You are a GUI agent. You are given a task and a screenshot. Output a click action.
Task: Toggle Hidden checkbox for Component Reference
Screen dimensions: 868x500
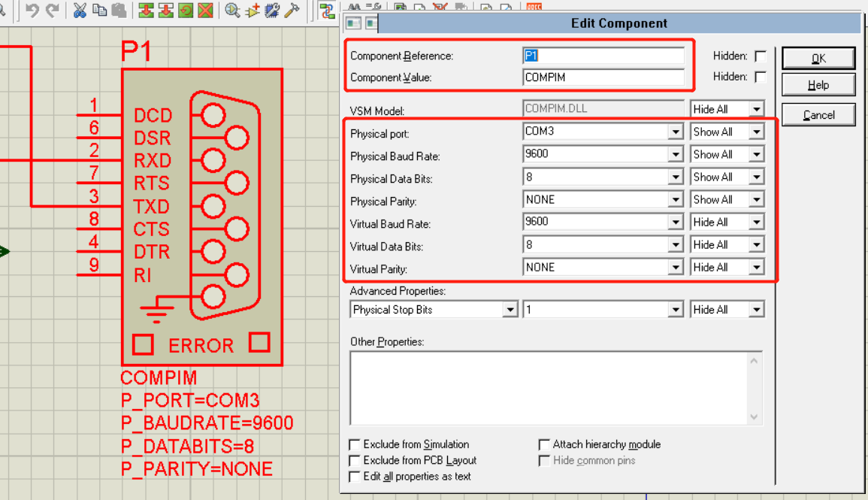click(761, 56)
